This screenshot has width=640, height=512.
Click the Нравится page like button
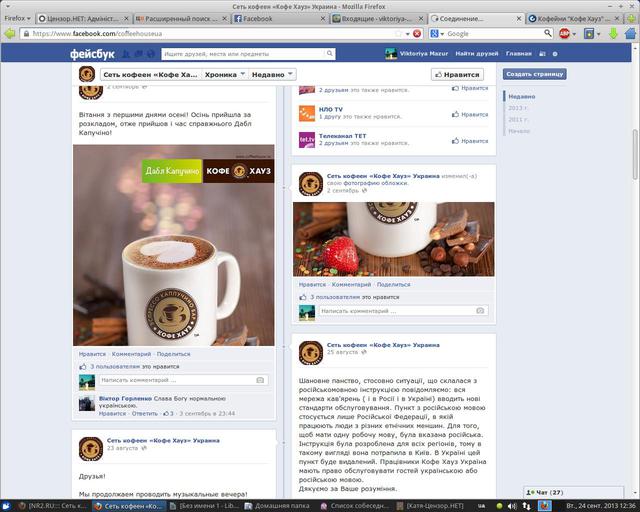click(x=457, y=75)
